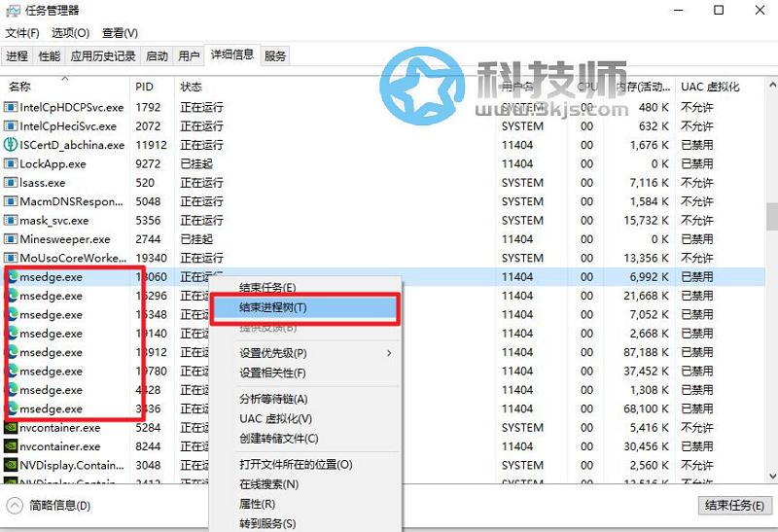Switch to the 启动 tab
The image size is (778, 532).
[x=157, y=56]
